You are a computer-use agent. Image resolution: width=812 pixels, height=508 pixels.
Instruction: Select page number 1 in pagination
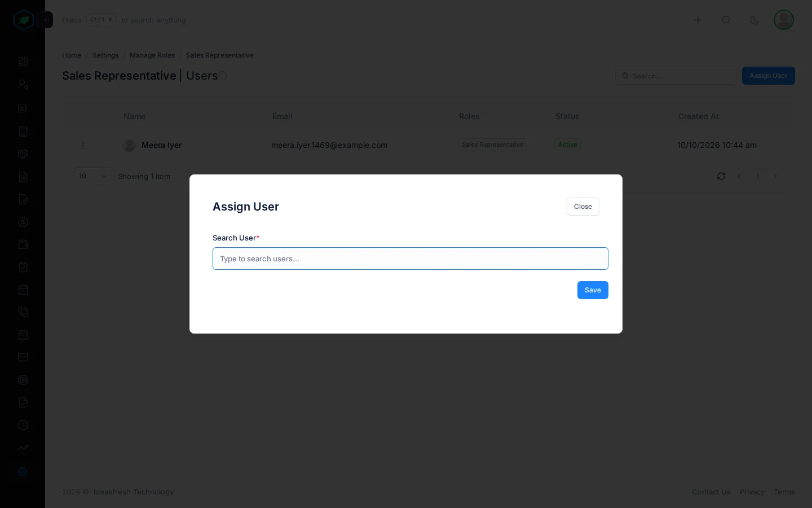coord(757,176)
